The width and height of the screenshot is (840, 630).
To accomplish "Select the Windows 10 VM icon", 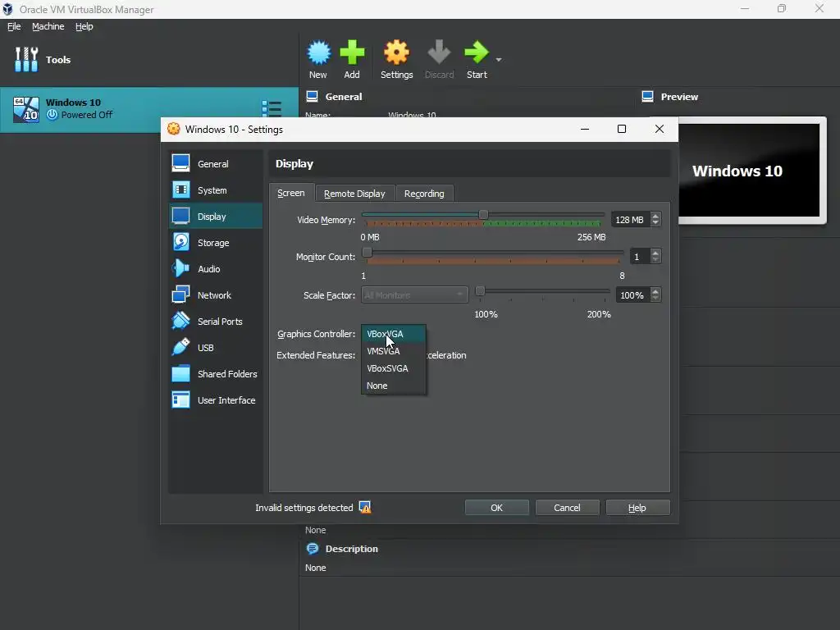I will 26,109.
